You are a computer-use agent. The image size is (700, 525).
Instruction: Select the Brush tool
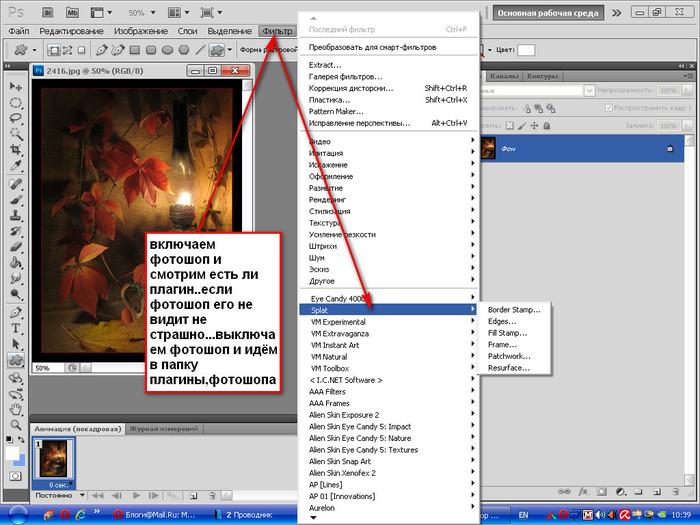click(16, 200)
